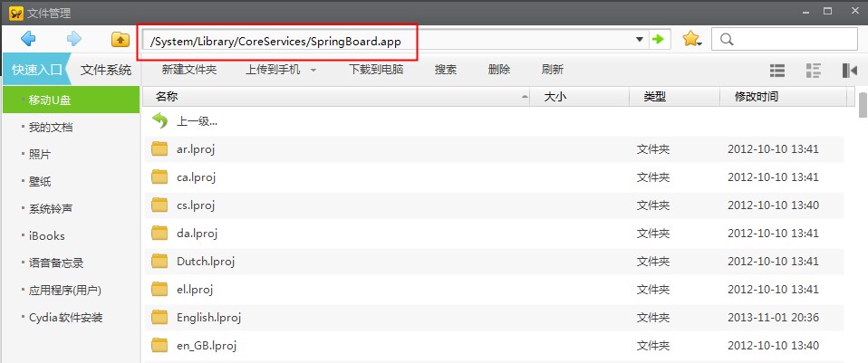Viewport: 868px width, 363px height.
Task: Select the Dutch.lproj file name
Action: [206, 262]
